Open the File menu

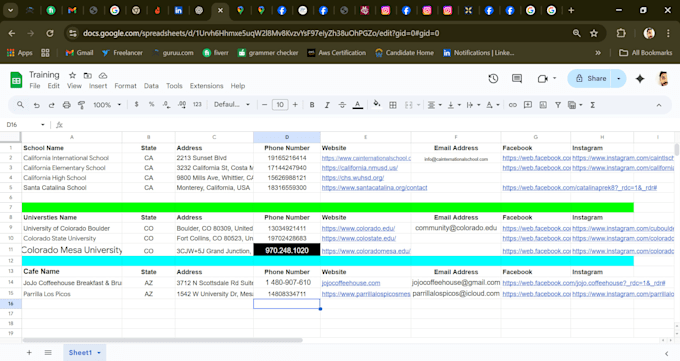35,86
